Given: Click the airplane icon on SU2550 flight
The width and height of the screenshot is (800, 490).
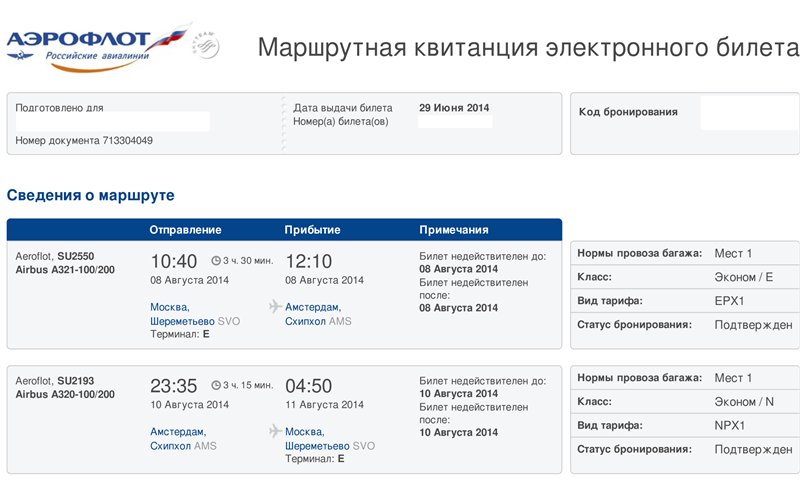Looking at the screenshot, I should point(276,306).
